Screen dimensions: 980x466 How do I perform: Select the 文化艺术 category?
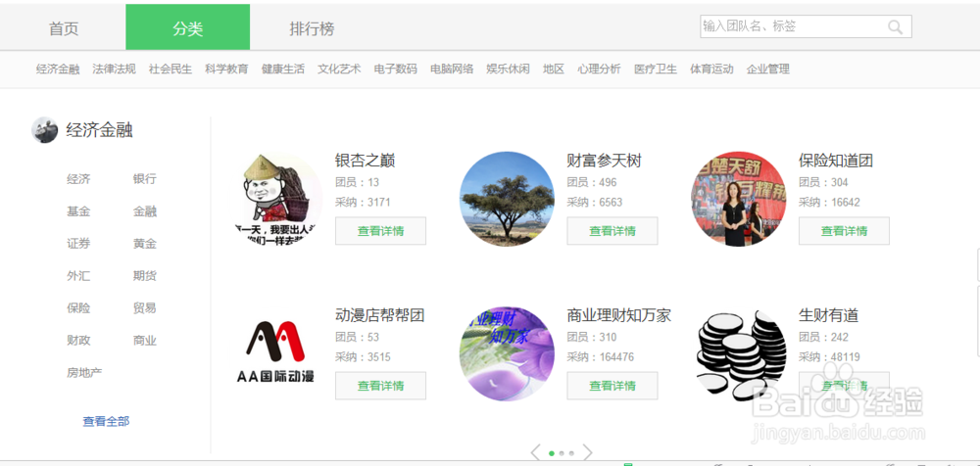pyautogui.click(x=339, y=70)
